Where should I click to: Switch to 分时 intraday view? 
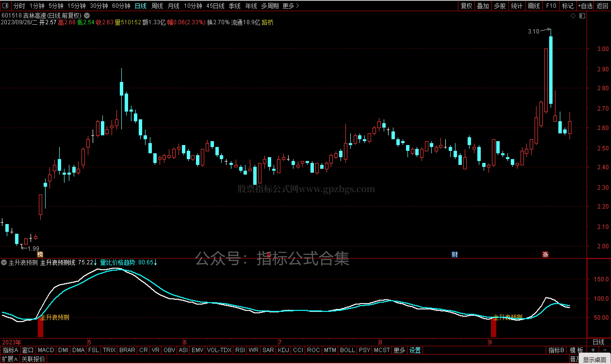pos(19,6)
